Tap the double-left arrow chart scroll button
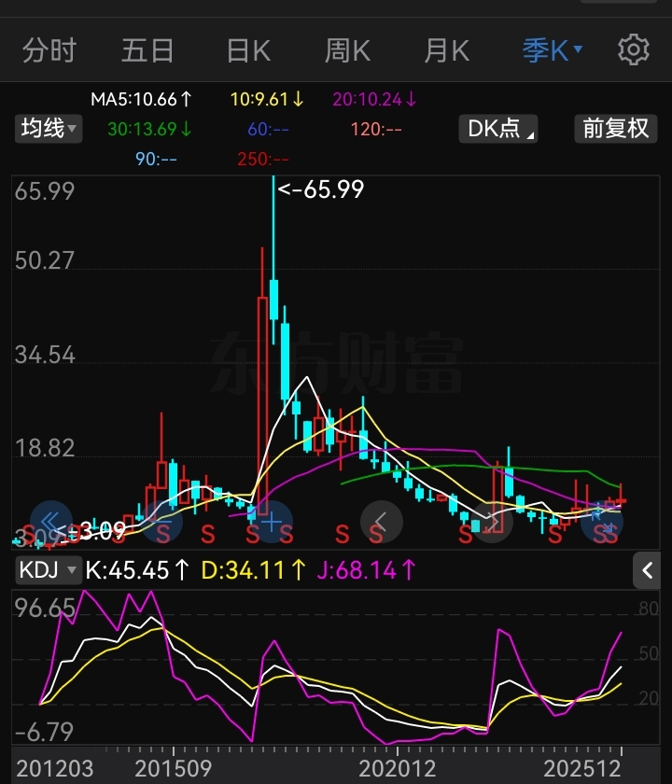This screenshot has width=672, height=784. (x=51, y=522)
